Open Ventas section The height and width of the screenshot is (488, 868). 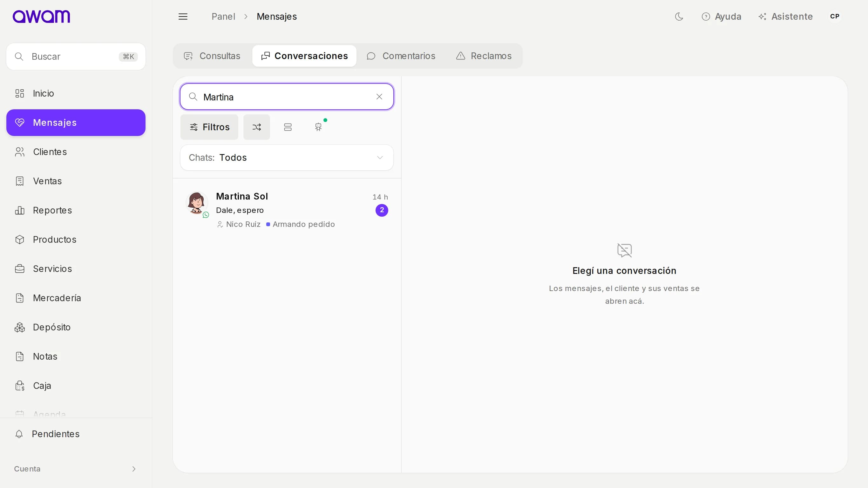point(76,181)
